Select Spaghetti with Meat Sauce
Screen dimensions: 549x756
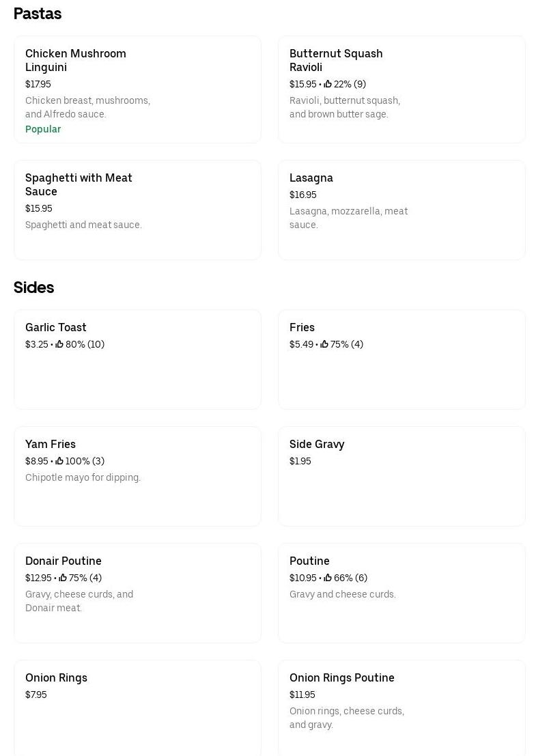point(137,210)
